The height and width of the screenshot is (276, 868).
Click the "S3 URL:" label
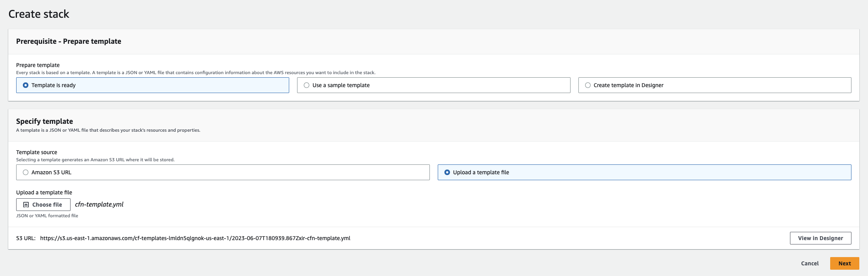(x=26, y=238)
